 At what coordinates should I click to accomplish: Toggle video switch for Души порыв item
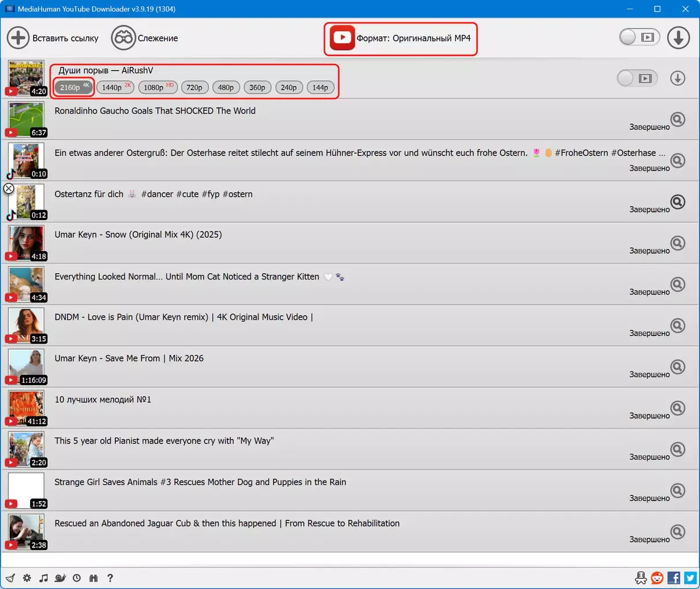(x=637, y=78)
